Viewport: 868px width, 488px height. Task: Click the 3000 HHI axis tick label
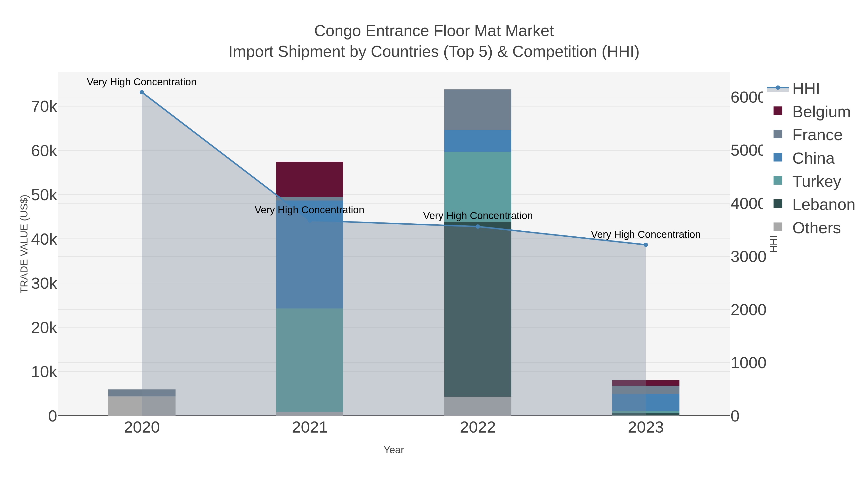click(748, 257)
